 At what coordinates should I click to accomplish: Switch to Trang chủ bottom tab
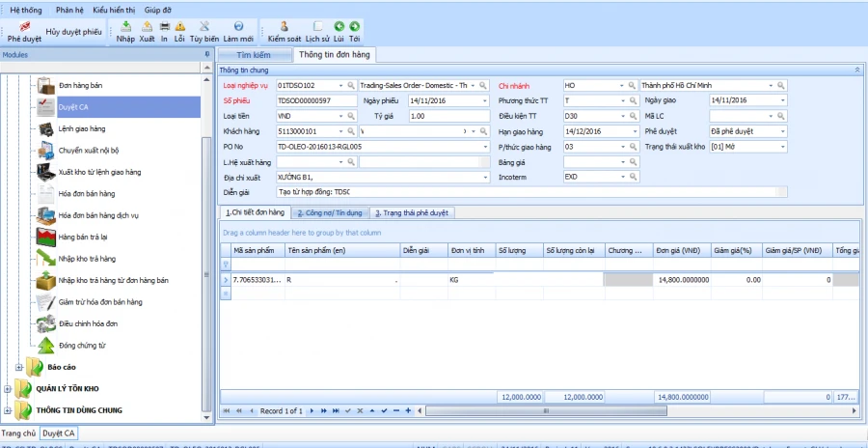[x=19, y=433]
